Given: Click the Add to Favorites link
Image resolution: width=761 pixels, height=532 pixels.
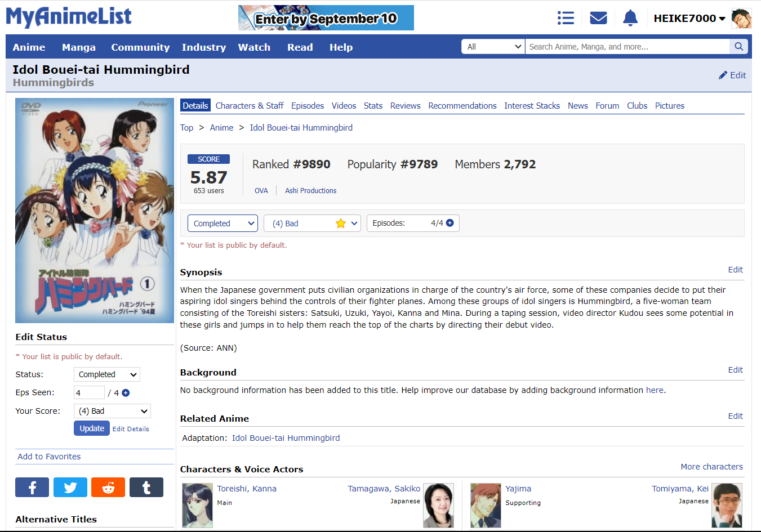Looking at the screenshot, I should click(x=49, y=457).
